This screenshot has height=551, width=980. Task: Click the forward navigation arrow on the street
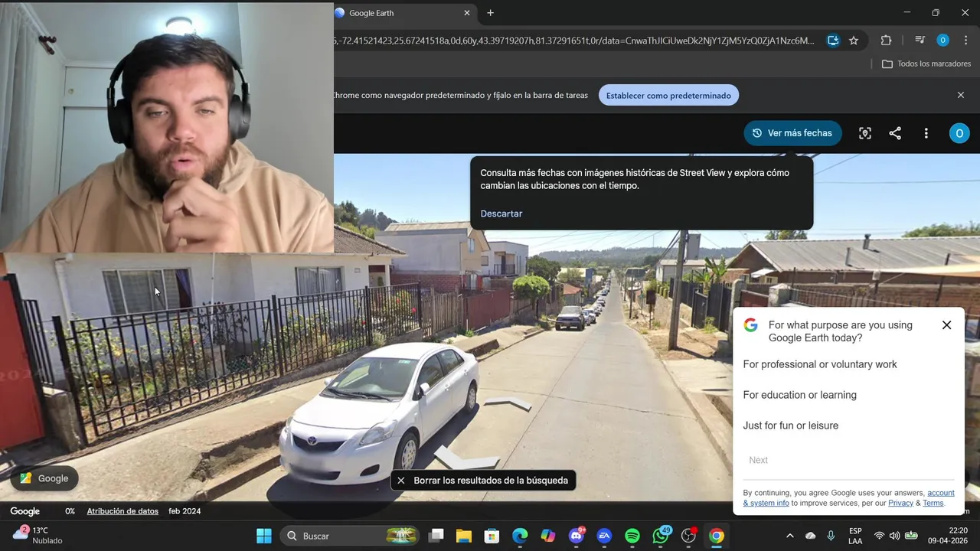pyautogui.click(x=509, y=403)
